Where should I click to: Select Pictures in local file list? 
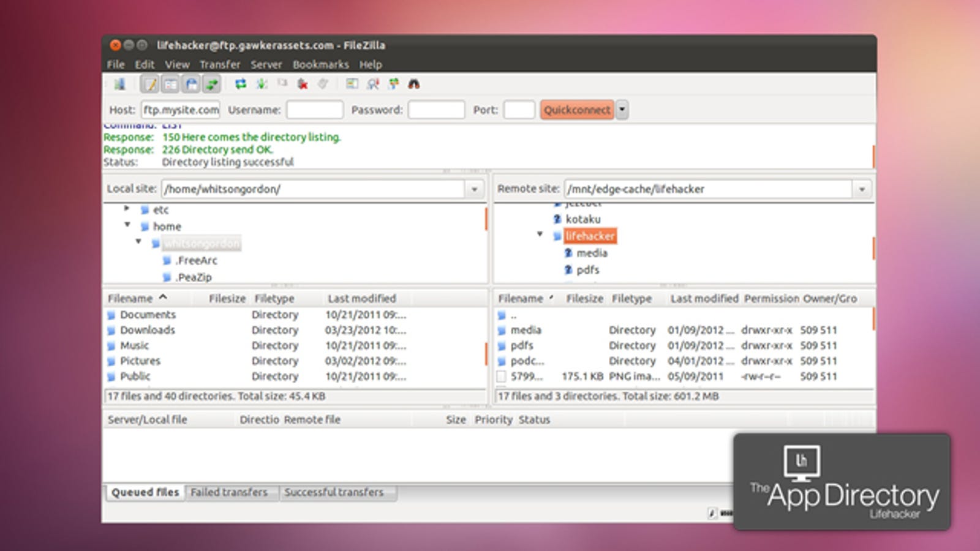coord(140,361)
